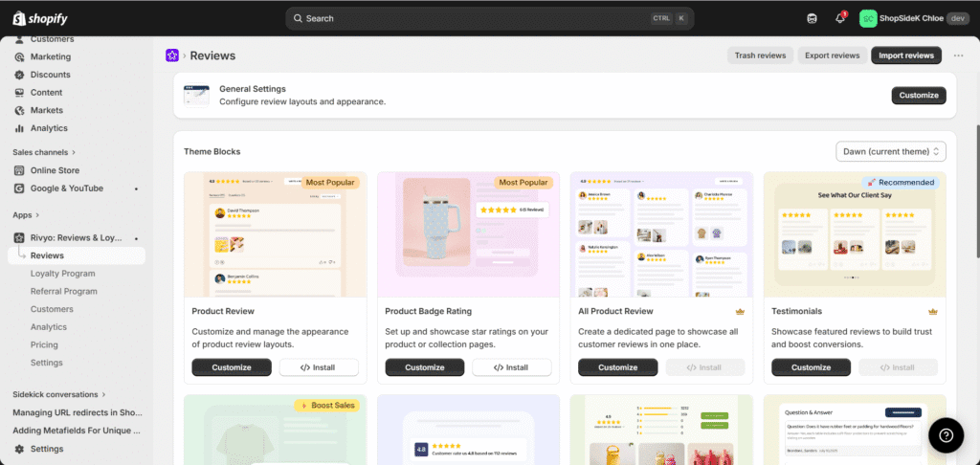Open the All Product Review preview thumbnail
Image resolution: width=980 pixels, height=465 pixels.
[662, 234]
